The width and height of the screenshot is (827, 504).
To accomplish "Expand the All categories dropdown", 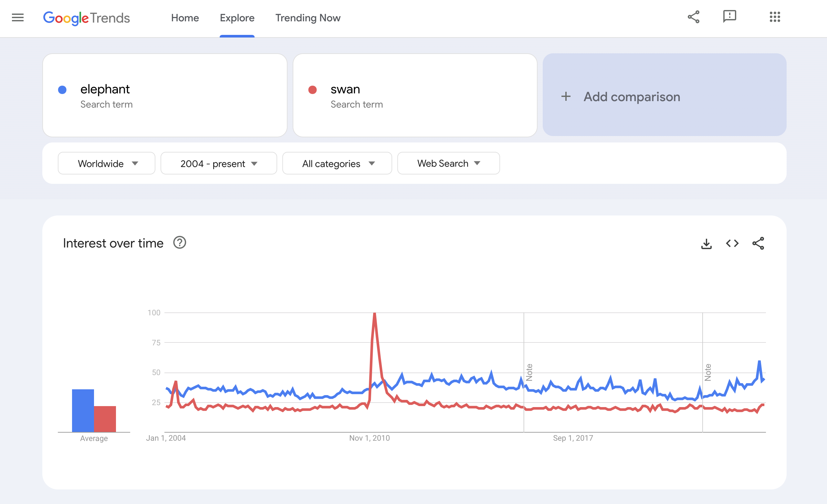I will tap(337, 163).
